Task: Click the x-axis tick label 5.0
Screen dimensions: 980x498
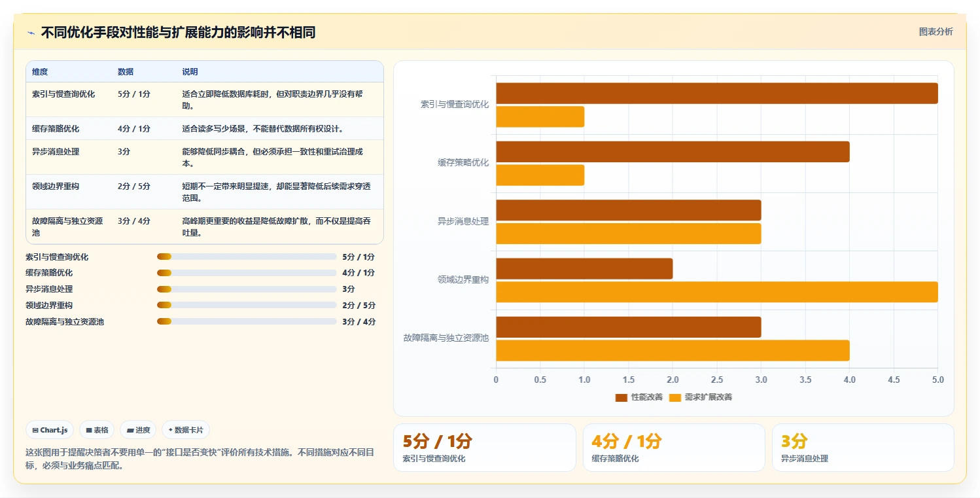Action: tap(938, 380)
